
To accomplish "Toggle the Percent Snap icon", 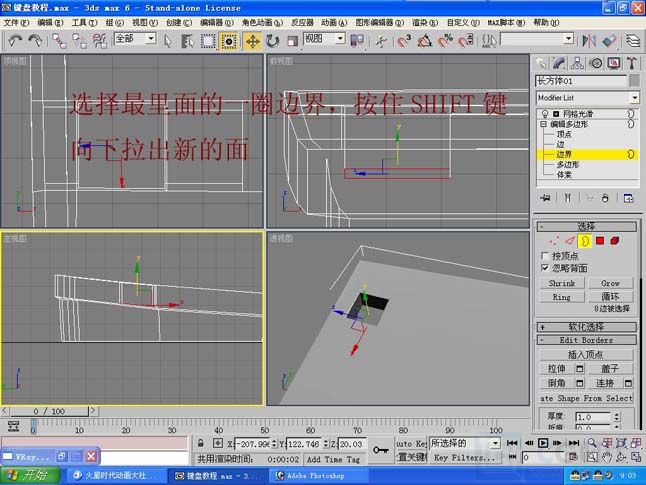I will click(x=445, y=41).
